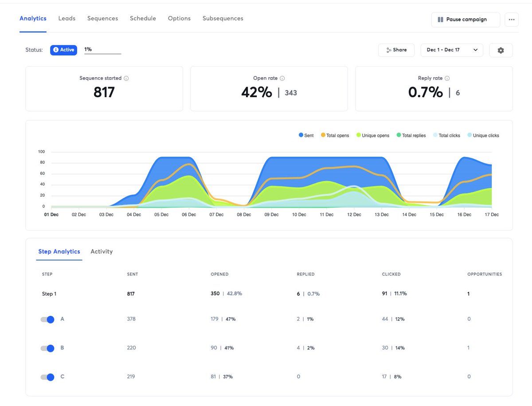Click variant A sent count 378

(131, 319)
